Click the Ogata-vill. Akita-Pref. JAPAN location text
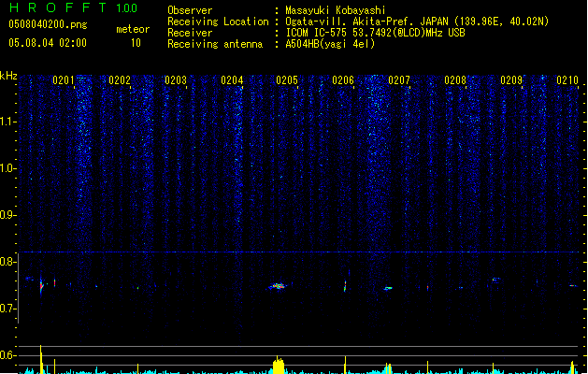The image size is (588, 374). 417,22
